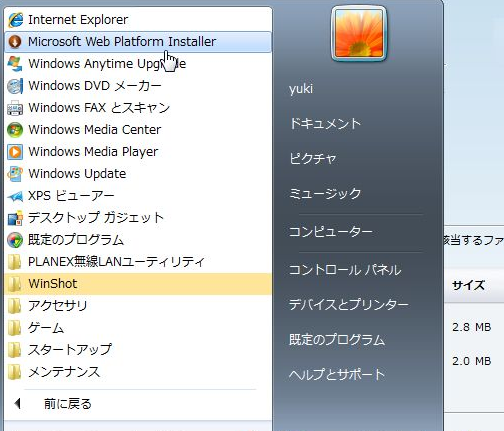Open Windows Update entry

138,174
